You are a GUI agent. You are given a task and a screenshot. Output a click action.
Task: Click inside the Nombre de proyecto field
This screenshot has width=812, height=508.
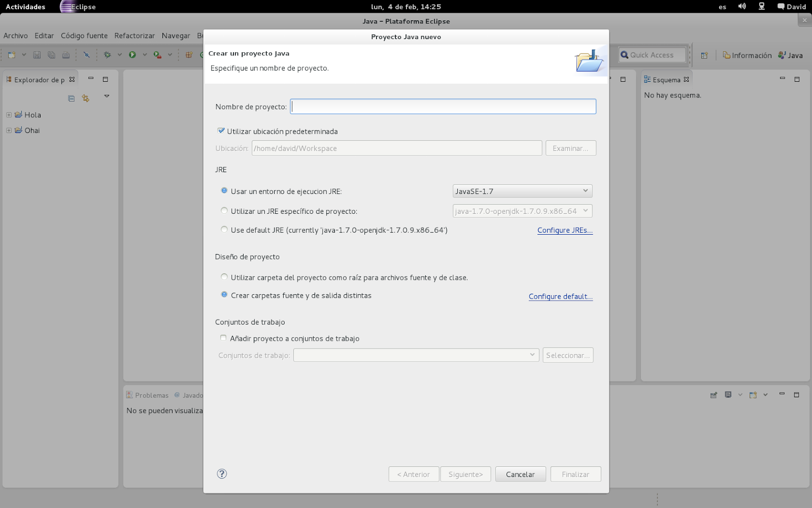(x=443, y=106)
